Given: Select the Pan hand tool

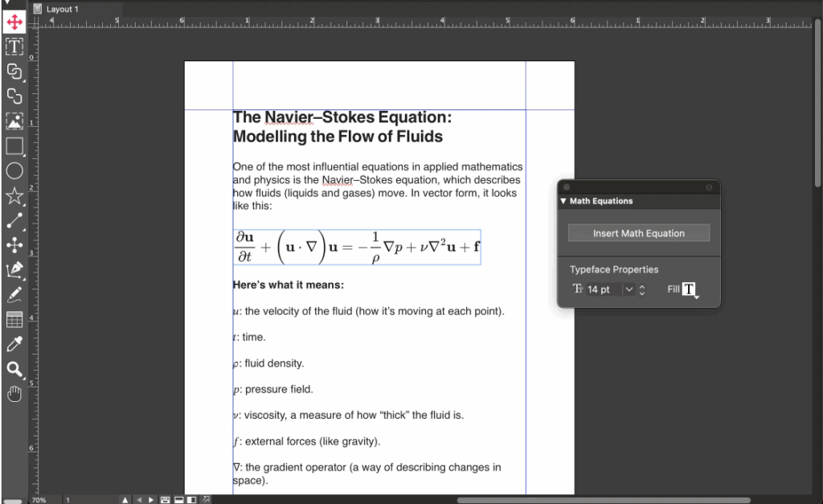Looking at the screenshot, I should [x=14, y=394].
